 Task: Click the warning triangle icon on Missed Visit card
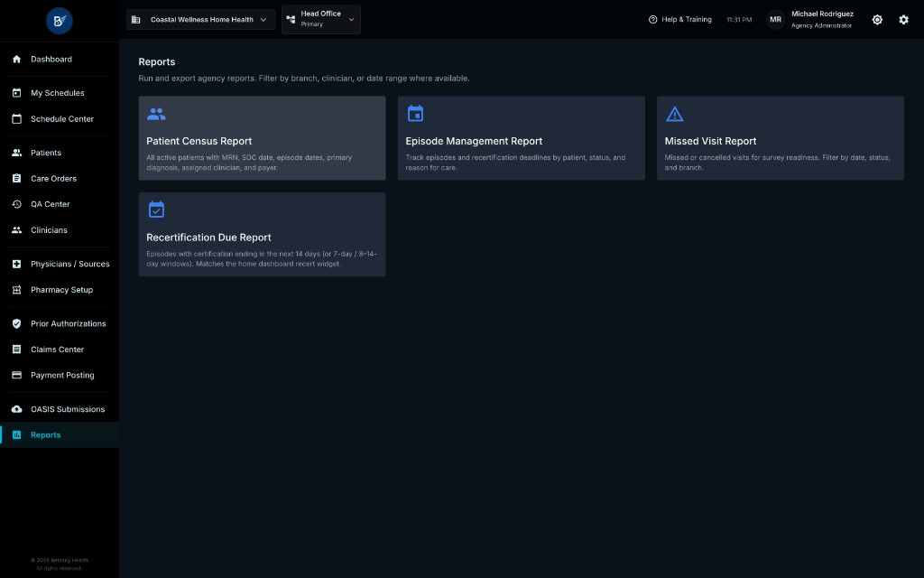pos(675,114)
